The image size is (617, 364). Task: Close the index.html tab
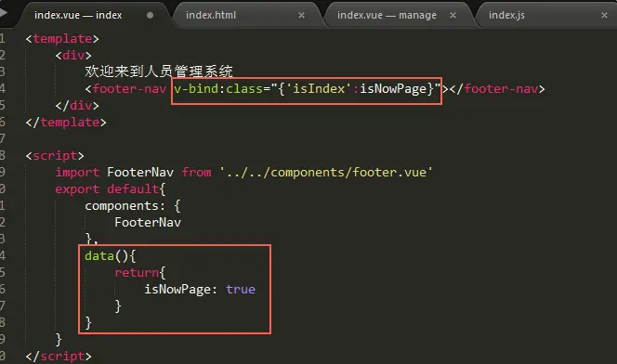coord(301,16)
